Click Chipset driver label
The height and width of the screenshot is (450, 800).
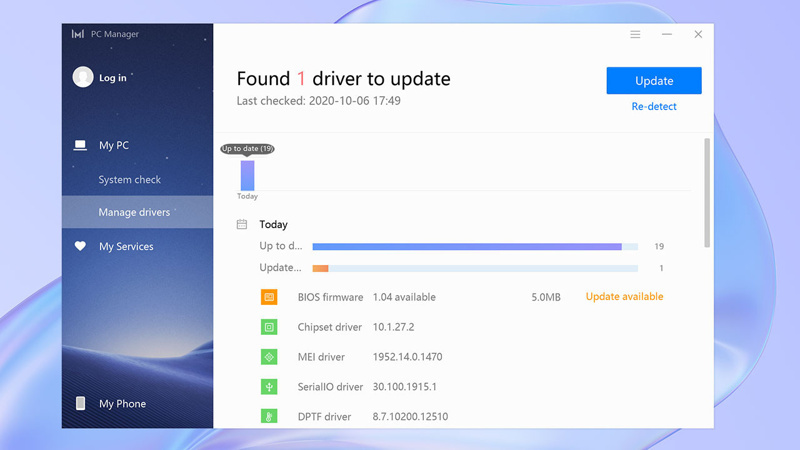(330, 327)
